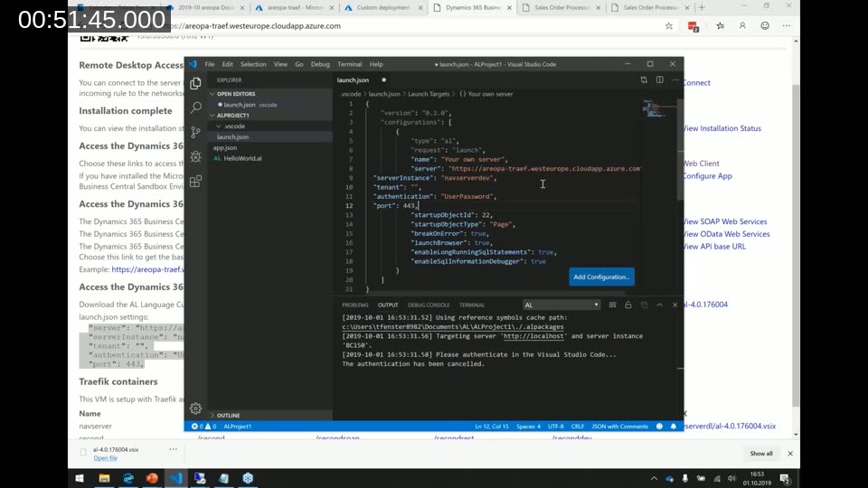Click the browser address bar
The height and width of the screenshot is (488, 868).
pyautogui.click(x=410, y=26)
